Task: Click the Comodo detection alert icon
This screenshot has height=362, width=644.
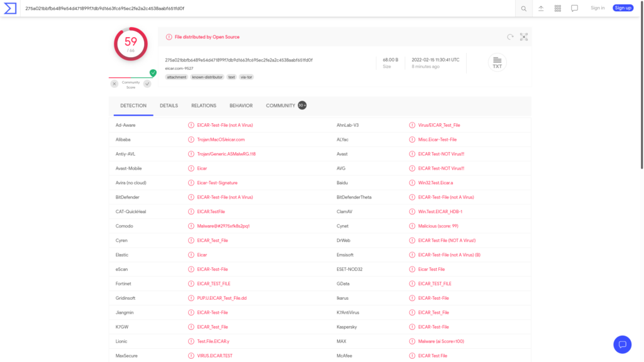Action: [x=191, y=226]
